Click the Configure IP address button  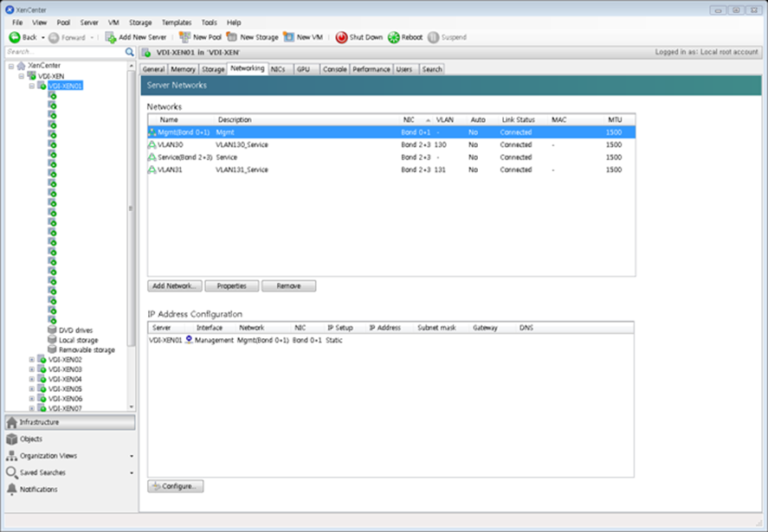pos(176,486)
